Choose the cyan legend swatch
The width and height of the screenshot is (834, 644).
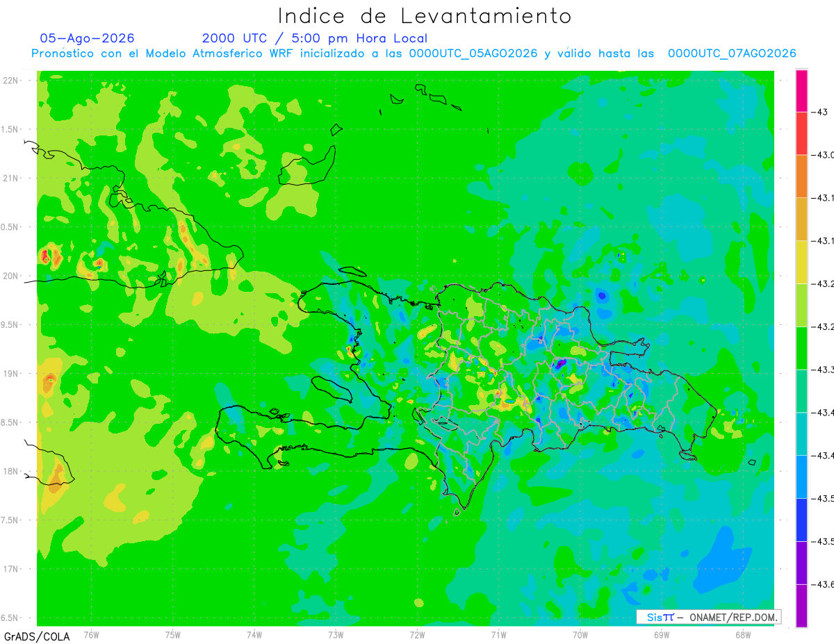(801, 434)
